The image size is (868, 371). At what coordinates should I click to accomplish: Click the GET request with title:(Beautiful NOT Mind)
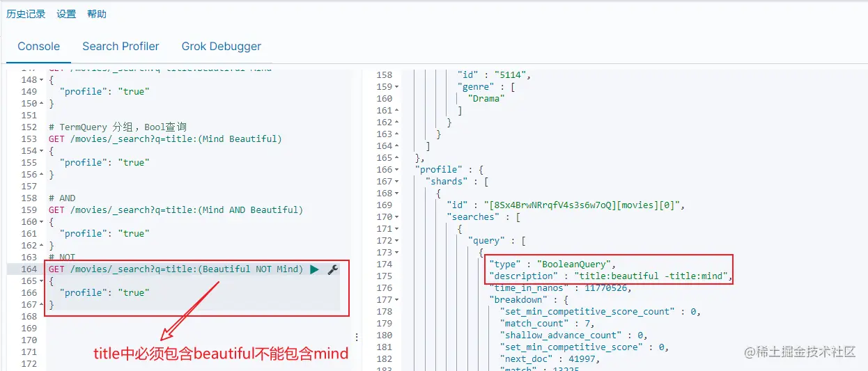[176, 269]
